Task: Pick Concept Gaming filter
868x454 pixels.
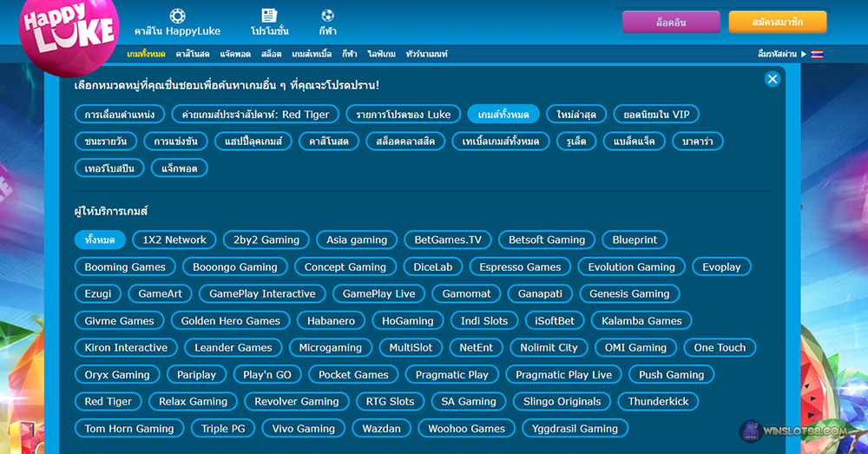Action: pyautogui.click(x=345, y=266)
